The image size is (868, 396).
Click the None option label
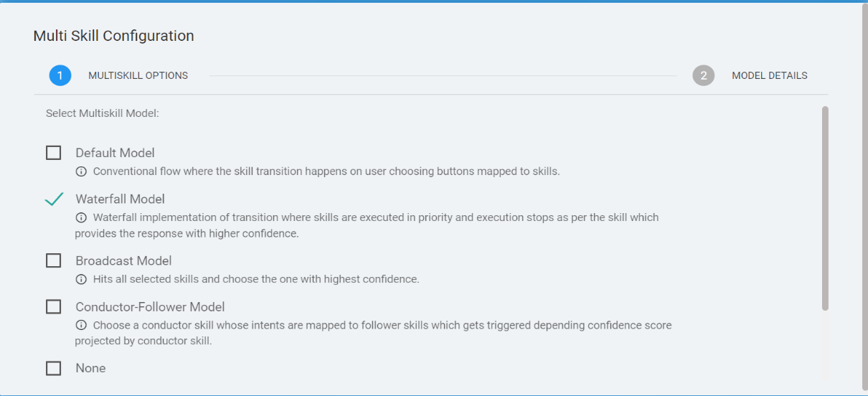(90, 368)
